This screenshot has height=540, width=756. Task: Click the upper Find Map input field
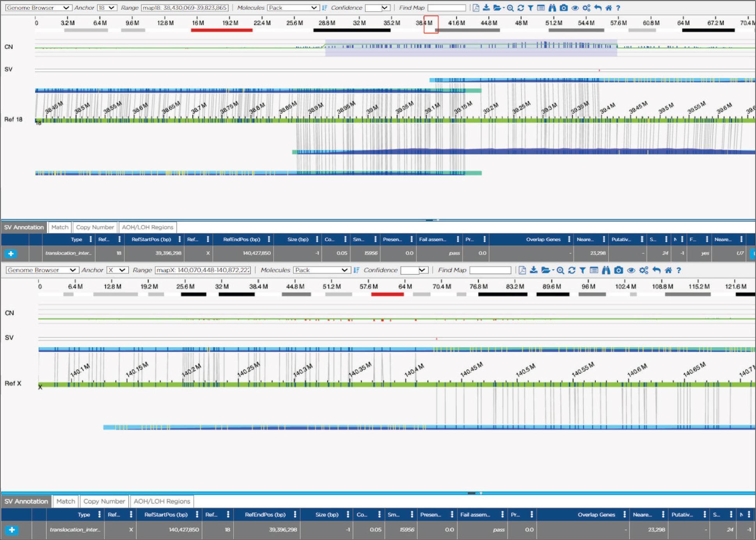(446, 7)
